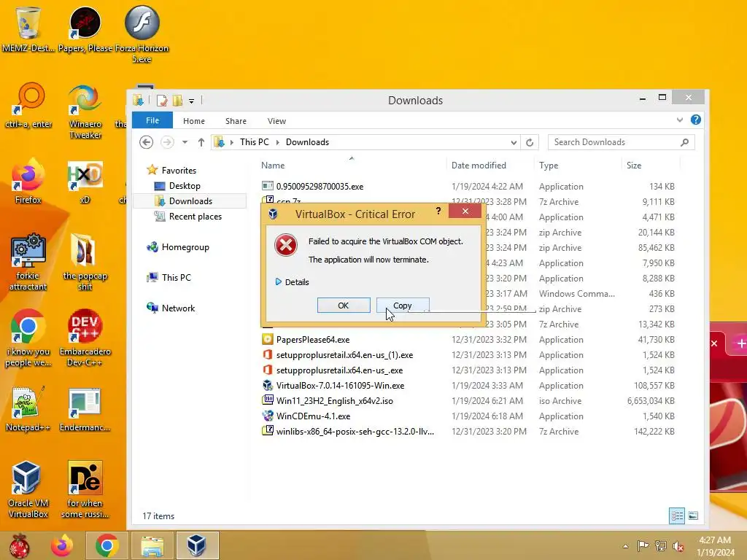Click the arrow after This PC in breadcrumb

pos(277,142)
